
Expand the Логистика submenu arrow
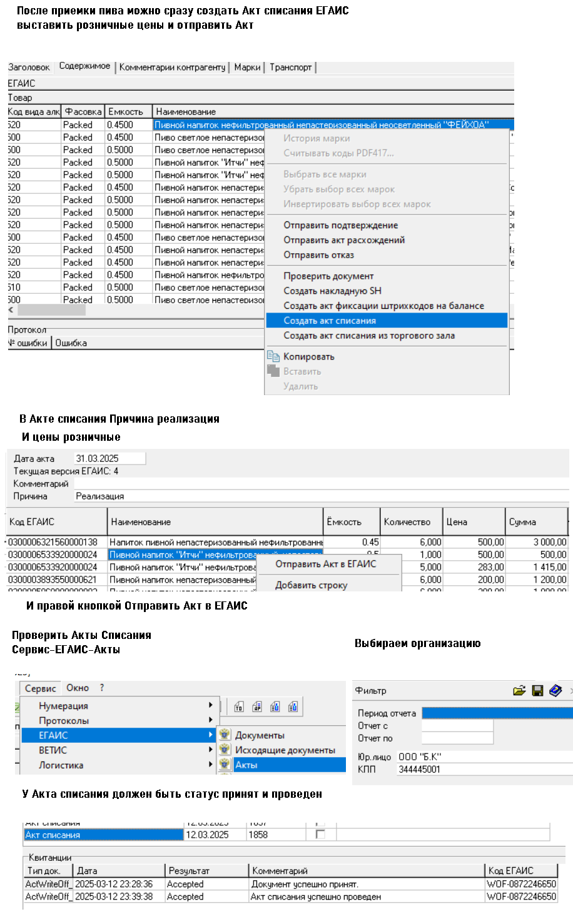[211, 765]
